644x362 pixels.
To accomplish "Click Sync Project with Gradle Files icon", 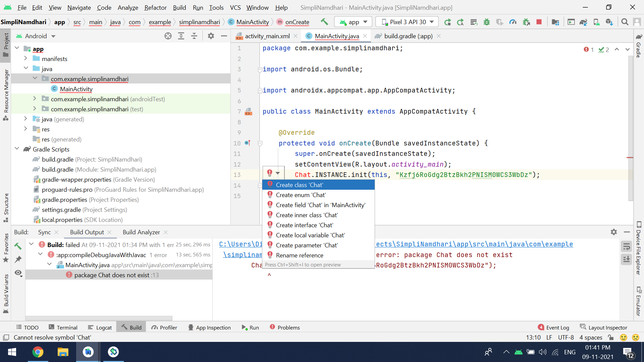I will coord(583,22).
